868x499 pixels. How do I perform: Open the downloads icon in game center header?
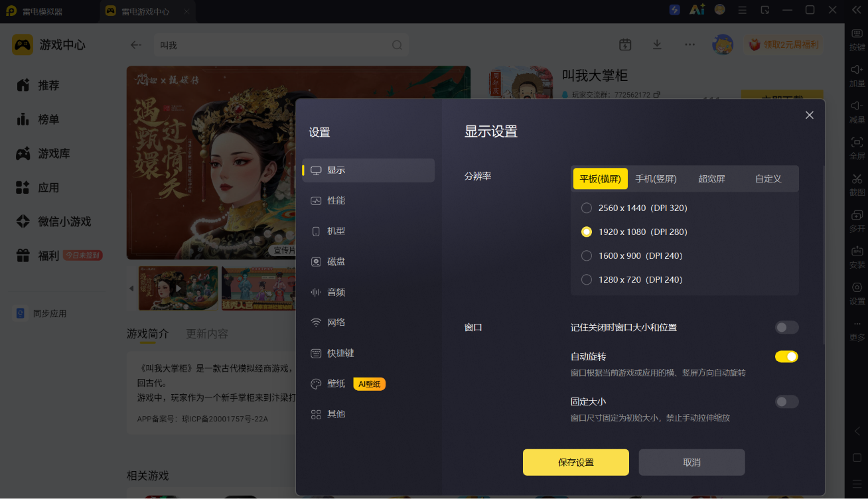point(657,44)
